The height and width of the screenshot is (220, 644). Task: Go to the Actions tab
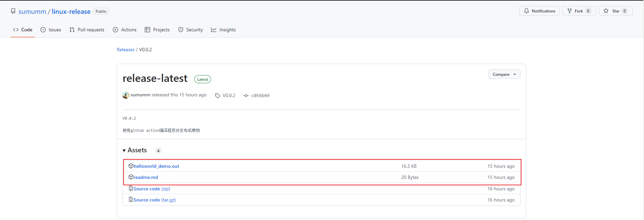[125, 30]
